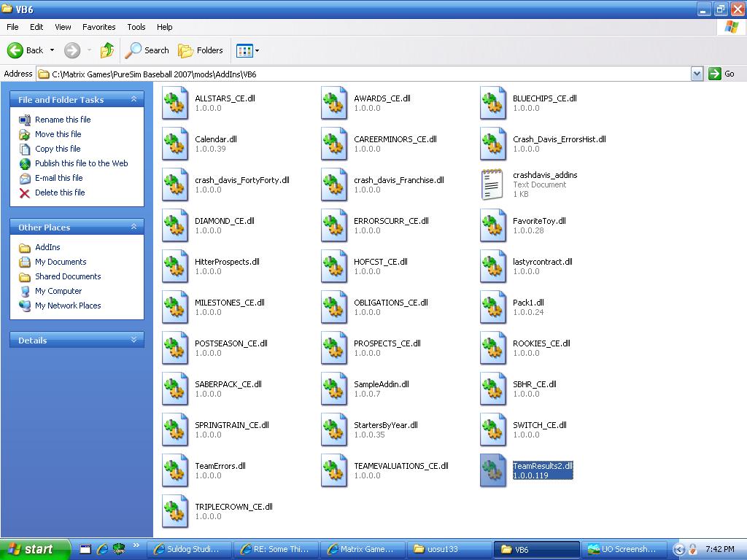Switch to Suldog Studi... taskbar window
The image size is (747, 560).
(x=189, y=550)
